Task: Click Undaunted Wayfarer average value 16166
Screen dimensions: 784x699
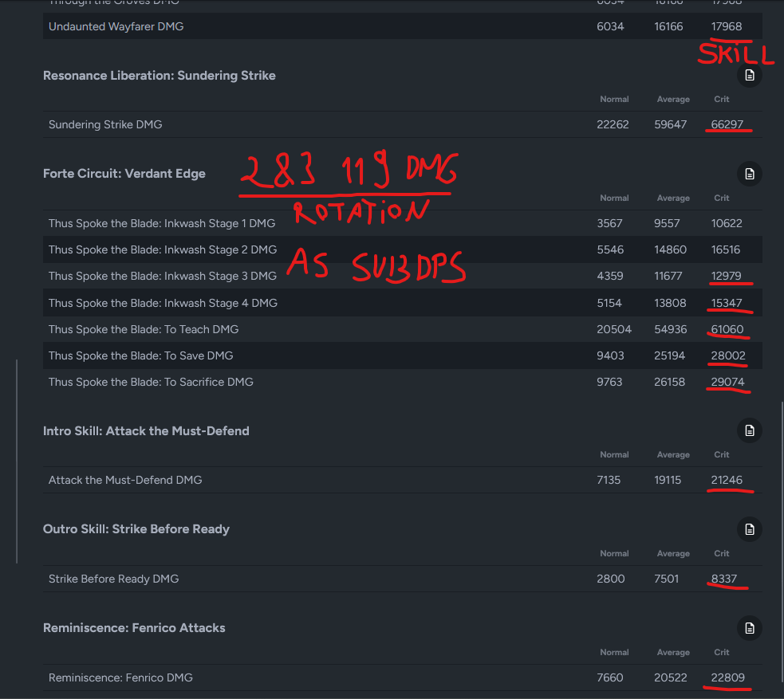Action: point(668,26)
